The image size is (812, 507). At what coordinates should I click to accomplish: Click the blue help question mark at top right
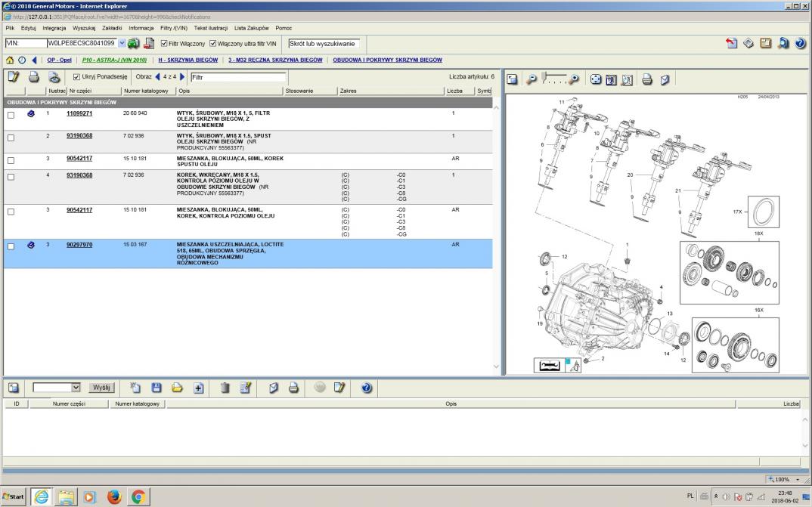[800, 44]
